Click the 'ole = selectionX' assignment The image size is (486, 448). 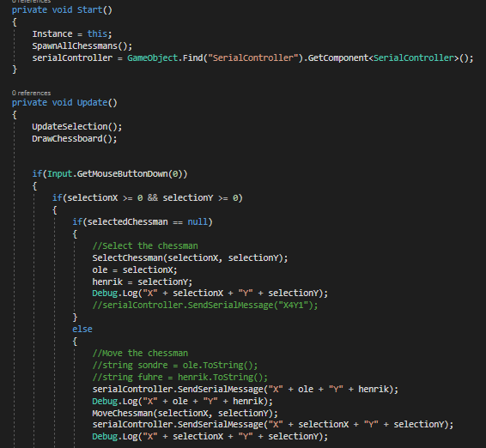[135, 269]
